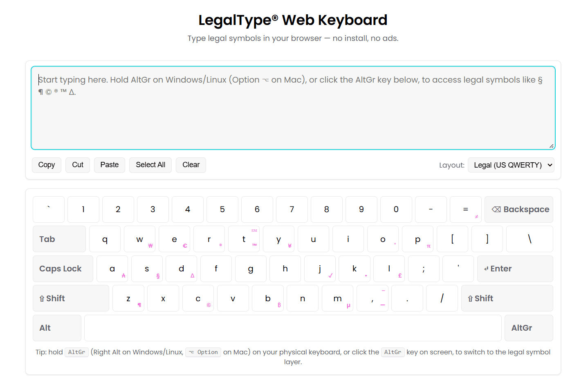The height and width of the screenshot is (383, 588).
Task: Toggle the AltGr key for legal symbols
Action: click(x=529, y=328)
